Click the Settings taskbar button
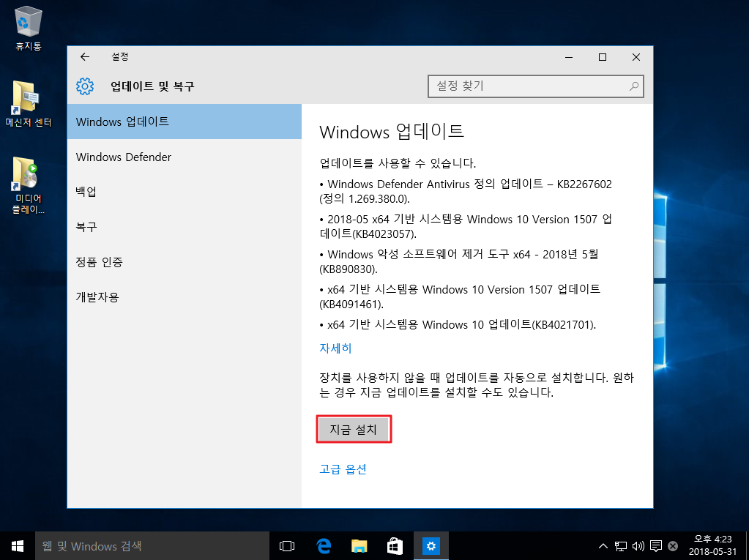This screenshot has height=560, width=749. point(431,545)
